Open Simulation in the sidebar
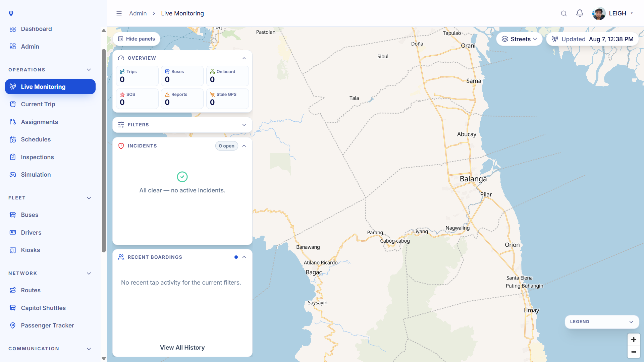 50,175
